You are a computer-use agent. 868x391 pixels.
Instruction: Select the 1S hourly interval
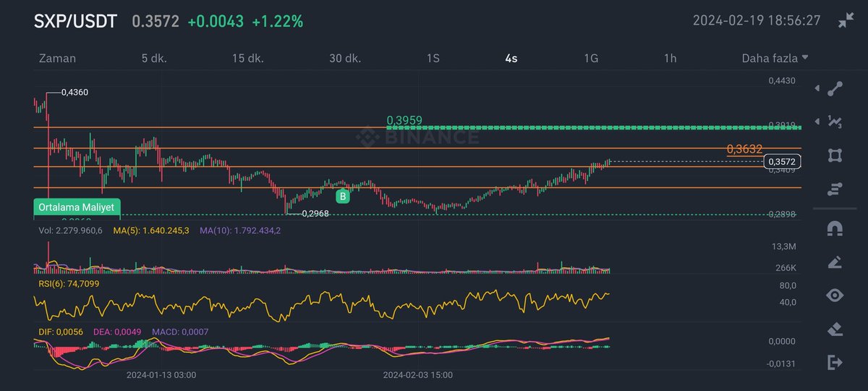point(433,58)
